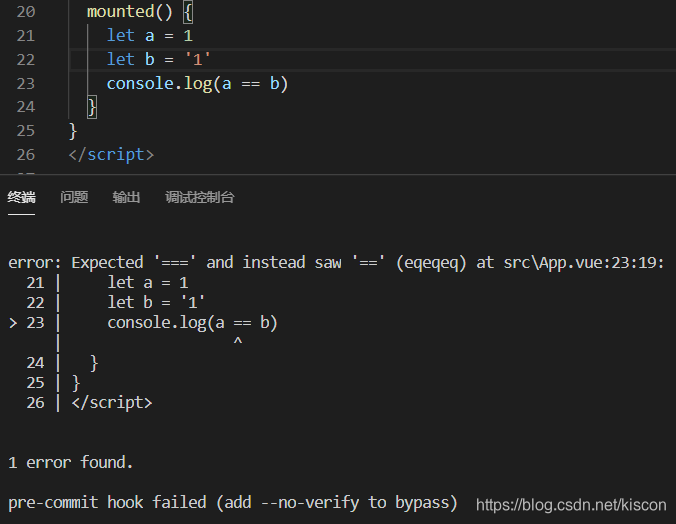This screenshot has width=676, height=524.
Task: Click terminal line 26 </script> text
Action: click(x=112, y=403)
